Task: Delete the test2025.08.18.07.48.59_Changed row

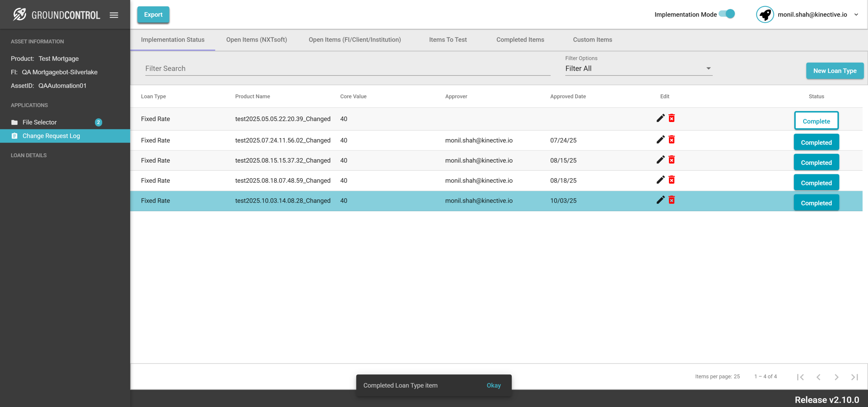Action: [672, 180]
